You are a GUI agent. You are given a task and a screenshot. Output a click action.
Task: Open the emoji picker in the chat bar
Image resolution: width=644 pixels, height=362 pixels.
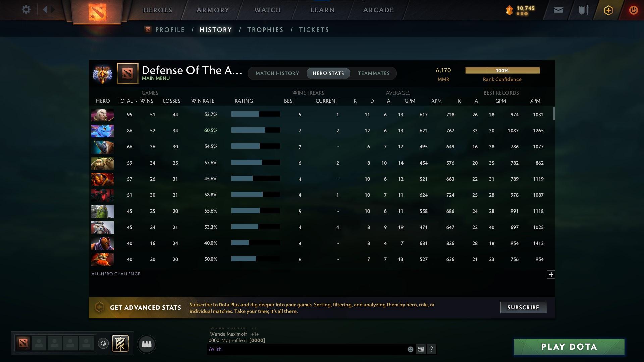410,349
